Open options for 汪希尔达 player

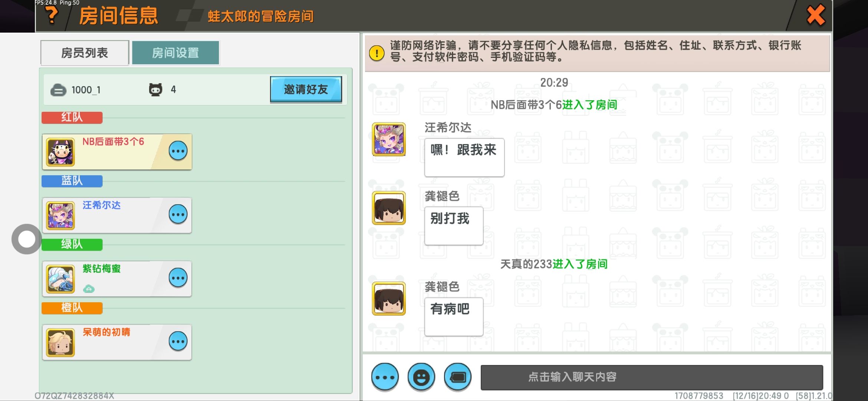[x=178, y=214]
